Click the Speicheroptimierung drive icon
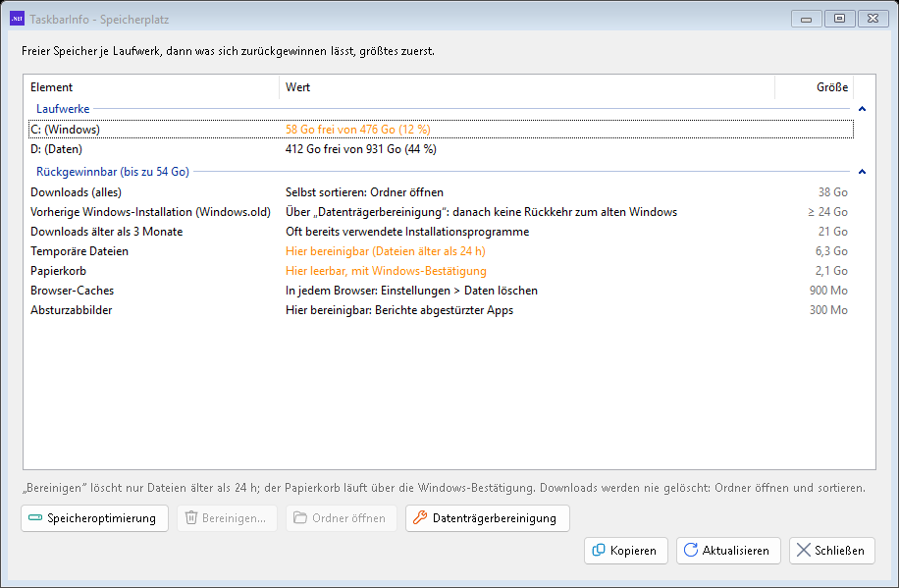The image size is (899, 588). coord(35,518)
